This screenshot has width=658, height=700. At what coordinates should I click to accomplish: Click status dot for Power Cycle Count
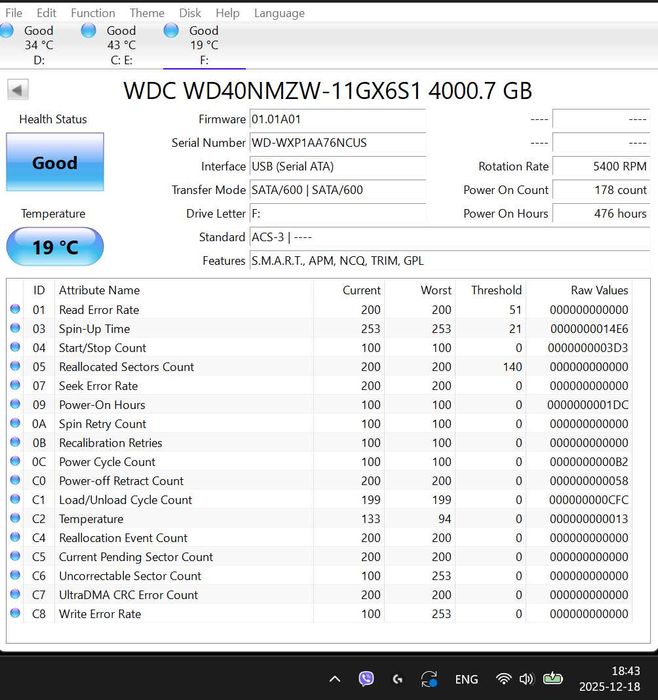point(15,461)
